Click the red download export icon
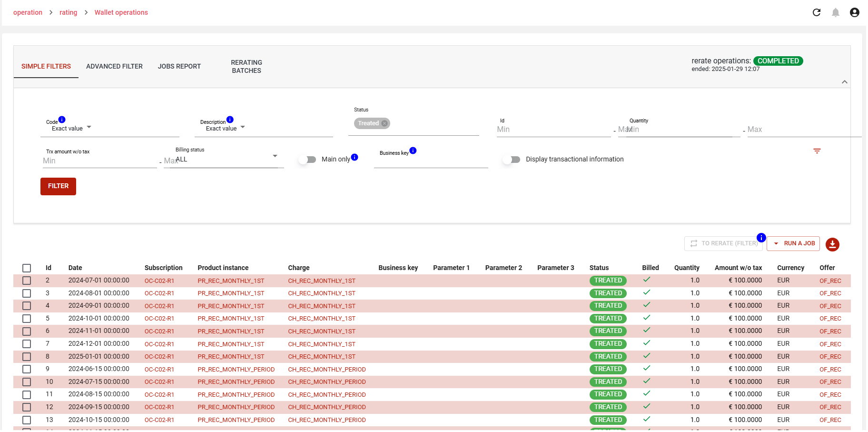The width and height of the screenshot is (868, 432). [x=832, y=244]
